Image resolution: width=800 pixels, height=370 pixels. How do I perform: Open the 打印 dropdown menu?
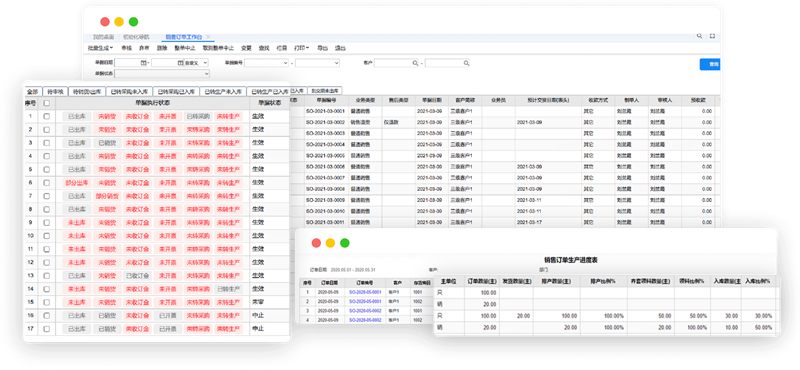click(302, 48)
